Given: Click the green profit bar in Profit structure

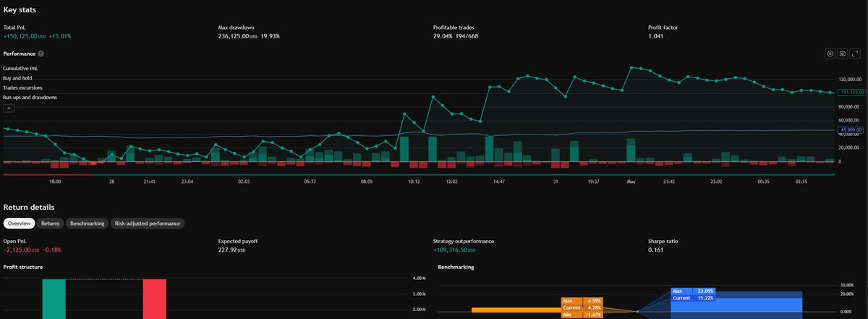Looking at the screenshot, I should 54,299.
